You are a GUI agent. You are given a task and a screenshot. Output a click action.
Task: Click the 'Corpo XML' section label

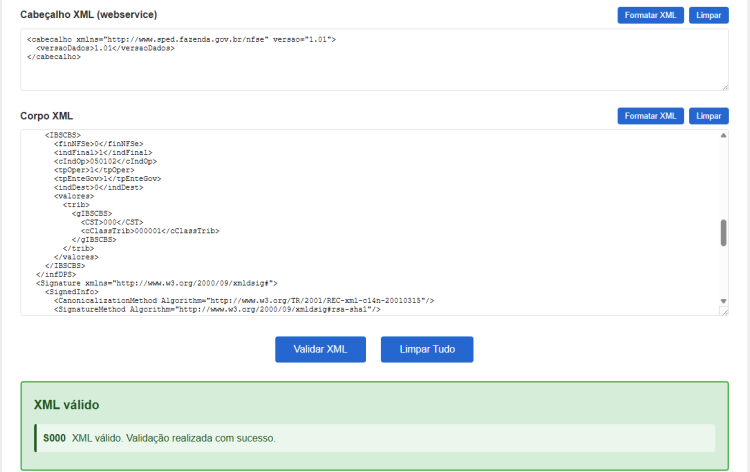pyautogui.click(x=46, y=116)
